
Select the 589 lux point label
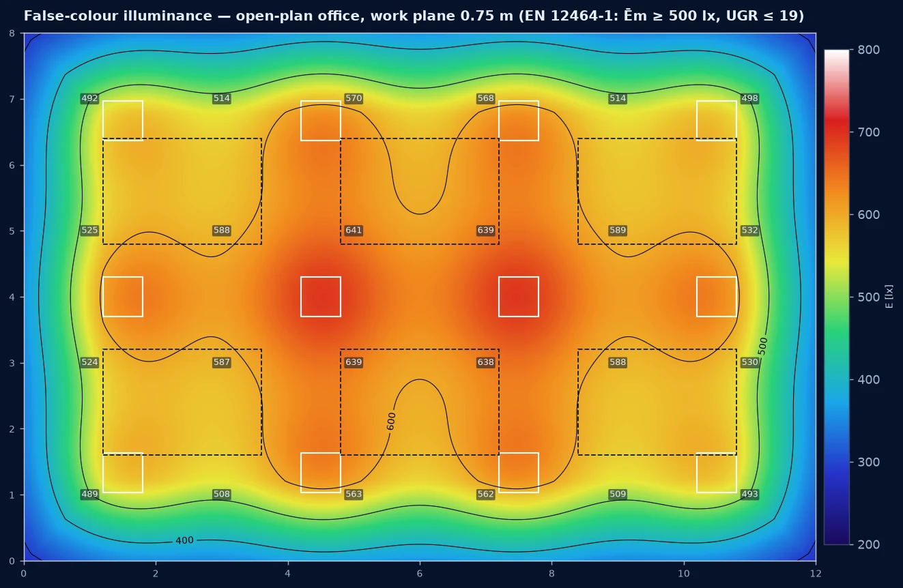(x=618, y=231)
